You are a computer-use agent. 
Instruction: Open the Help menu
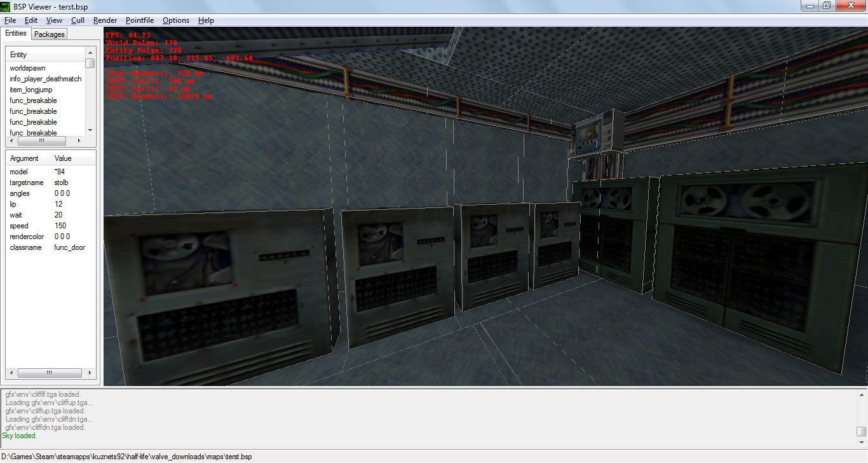[x=206, y=20]
